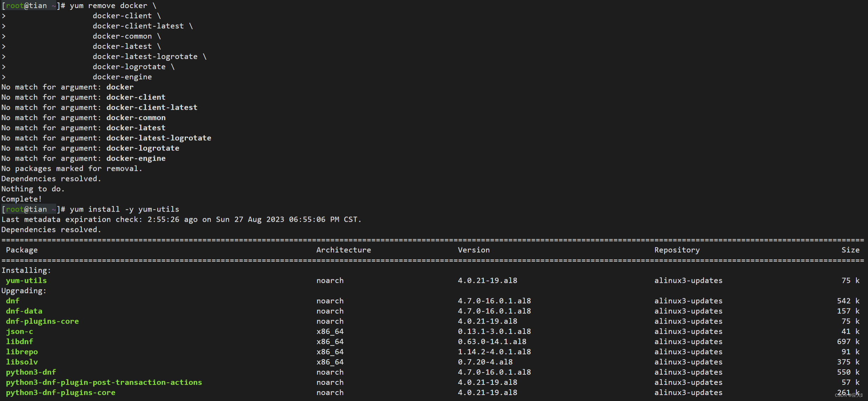The image size is (868, 401).
Task: Select the 'libsolv' package name
Action: 22,362
